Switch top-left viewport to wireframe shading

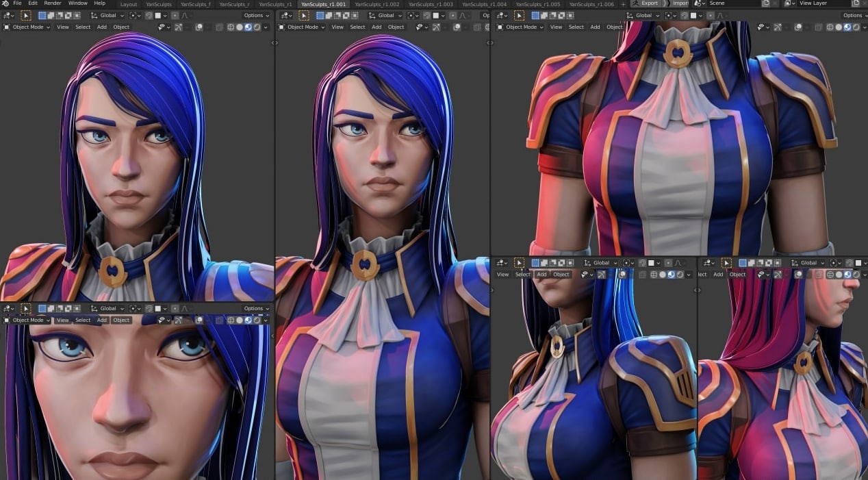(x=230, y=27)
